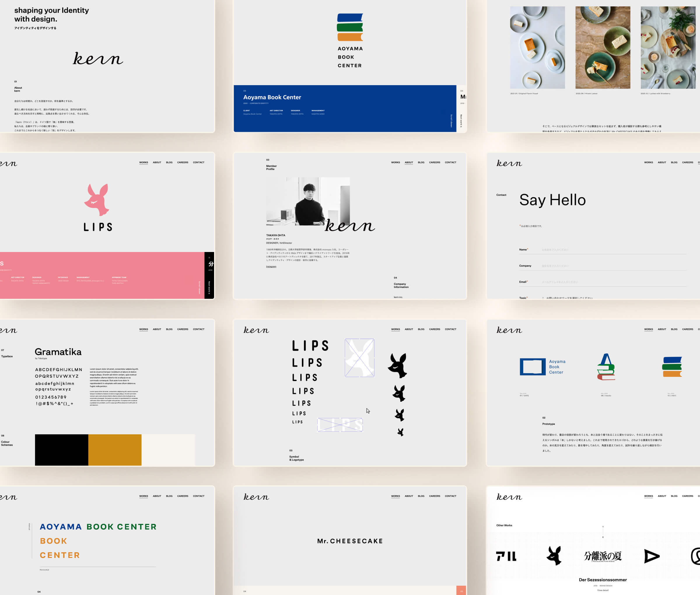This screenshot has height=595, width=700.
Task: Click the Other Works section label
Action: pos(504,526)
